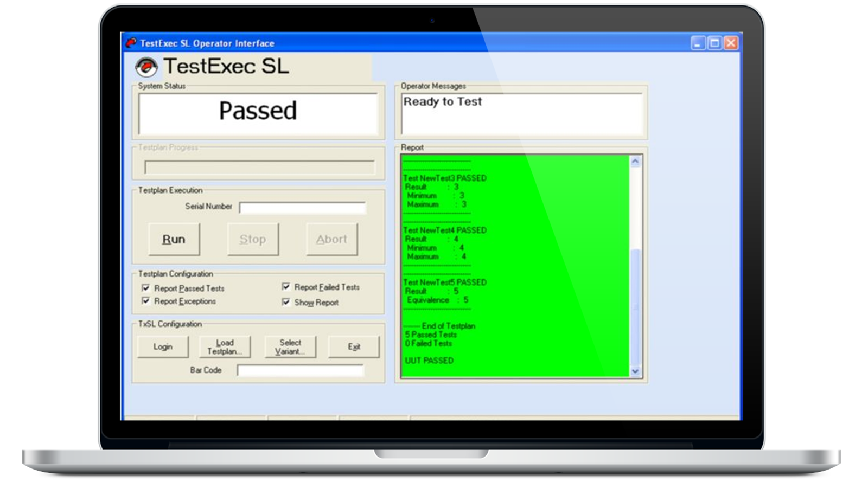868x488 pixels.
Task: Click the title bar application icon
Action: pos(131,43)
